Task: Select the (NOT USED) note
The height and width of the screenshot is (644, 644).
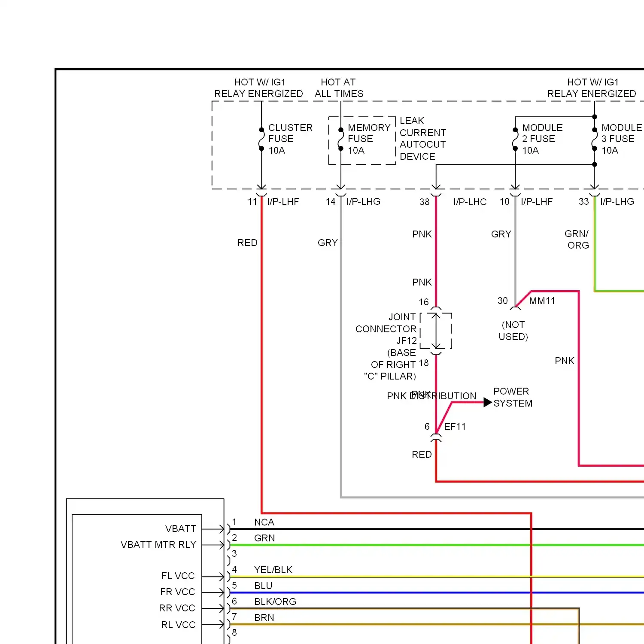Action: click(x=513, y=331)
